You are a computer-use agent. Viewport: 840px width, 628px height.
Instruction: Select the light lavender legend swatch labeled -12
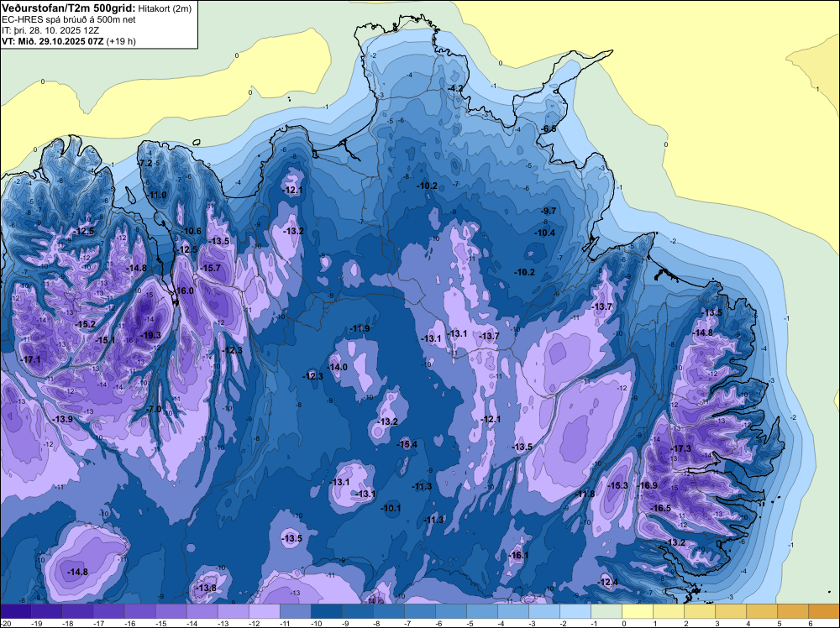click(264, 610)
